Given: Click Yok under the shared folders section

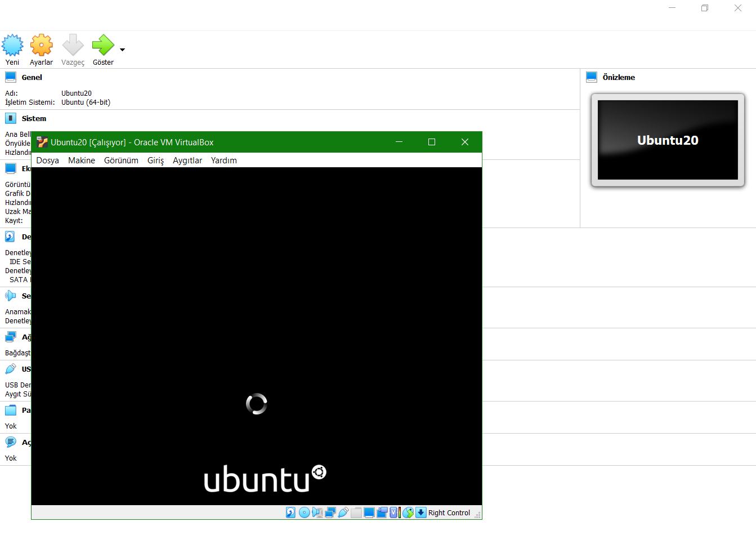Looking at the screenshot, I should pos(11,426).
